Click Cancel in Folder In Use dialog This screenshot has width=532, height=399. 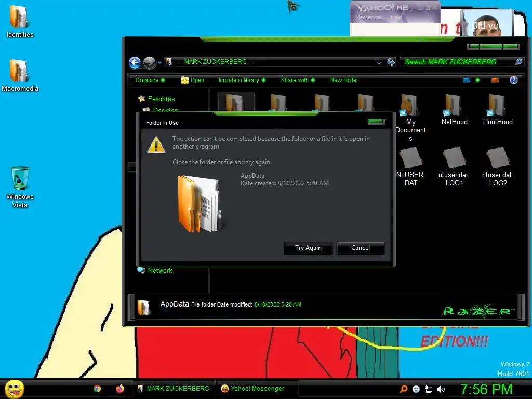pyautogui.click(x=361, y=248)
